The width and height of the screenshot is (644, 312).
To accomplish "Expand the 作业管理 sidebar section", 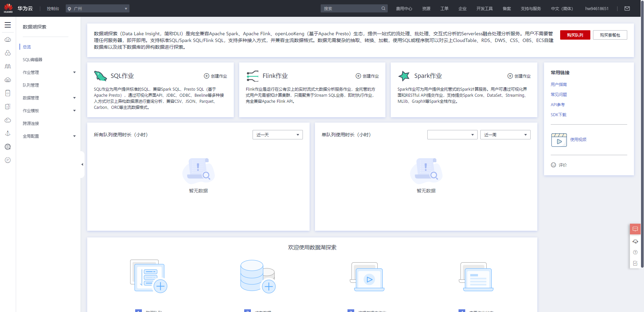I will (48, 72).
